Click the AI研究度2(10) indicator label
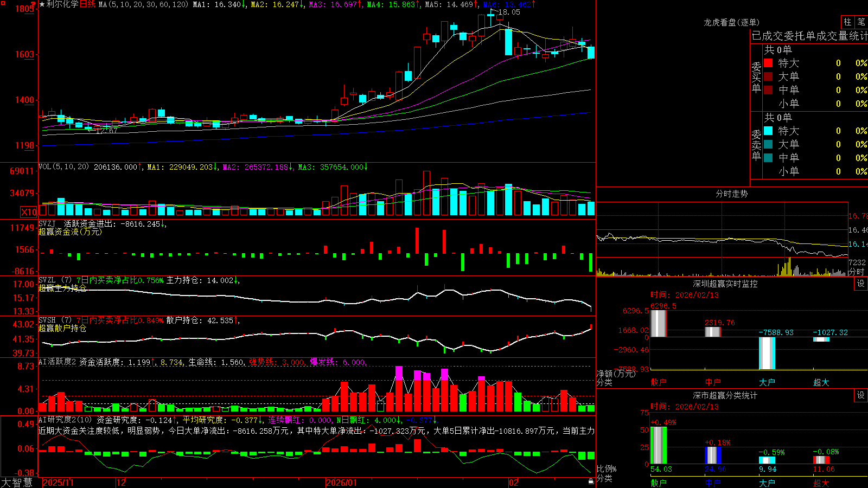 [65, 420]
